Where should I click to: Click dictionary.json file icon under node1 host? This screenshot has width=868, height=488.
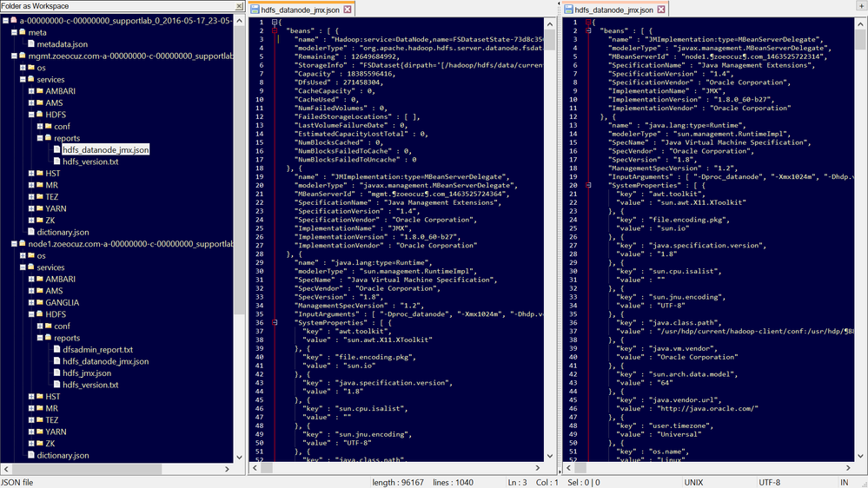click(31, 455)
